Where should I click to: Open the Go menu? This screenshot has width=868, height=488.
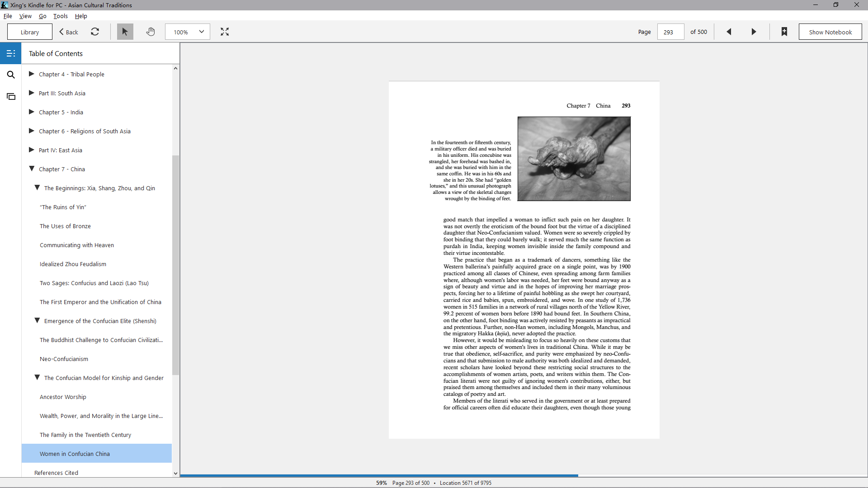pos(42,16)
